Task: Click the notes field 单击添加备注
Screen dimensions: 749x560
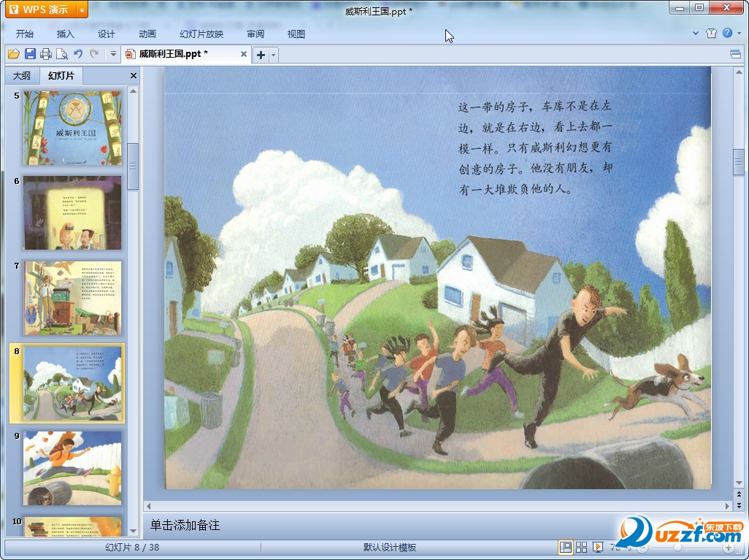Action: [x=185, y=525]
